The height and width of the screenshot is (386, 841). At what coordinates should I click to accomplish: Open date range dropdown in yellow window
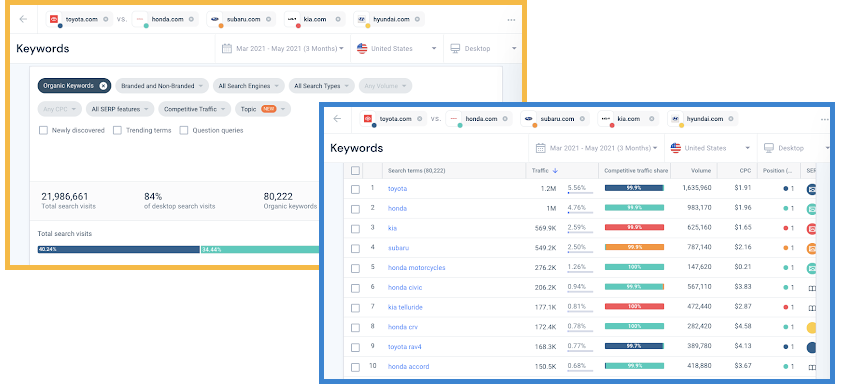click(283, 48)
